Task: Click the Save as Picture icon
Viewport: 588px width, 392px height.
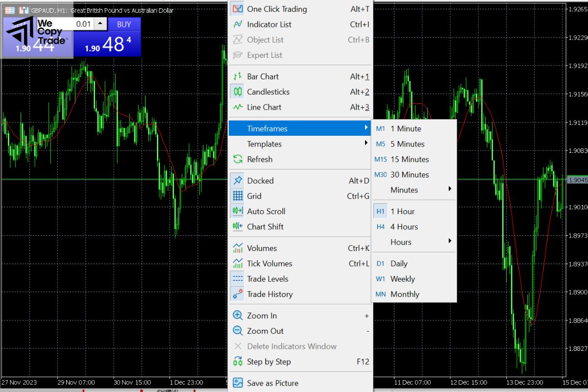Action: click(x=239, y=383)
